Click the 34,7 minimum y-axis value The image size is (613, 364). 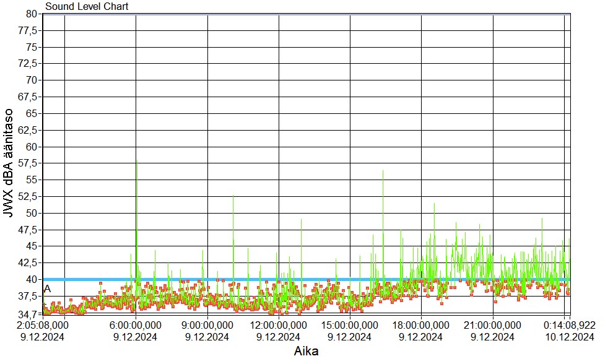(30, 315)
